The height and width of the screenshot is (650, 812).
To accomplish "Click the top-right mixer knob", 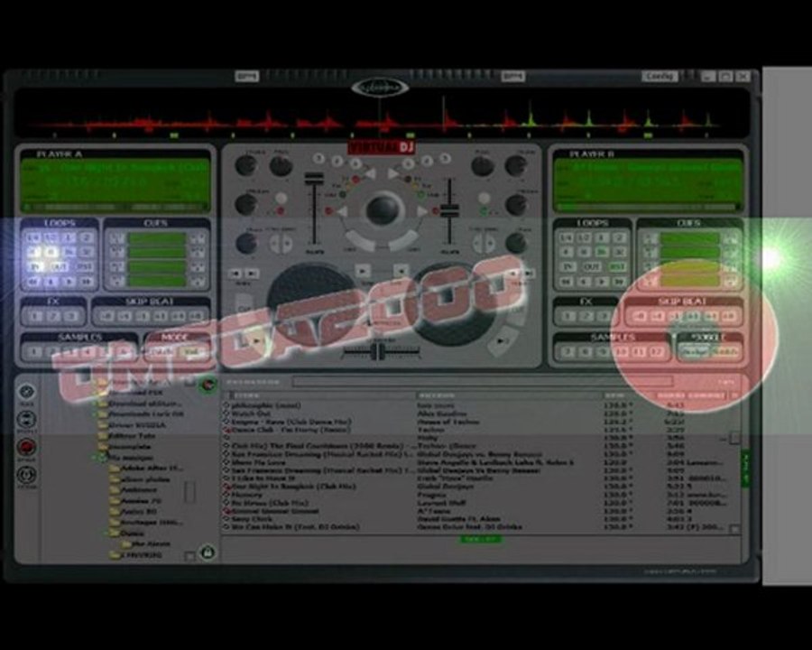I will pyautogui.click(x=516, y=166).
